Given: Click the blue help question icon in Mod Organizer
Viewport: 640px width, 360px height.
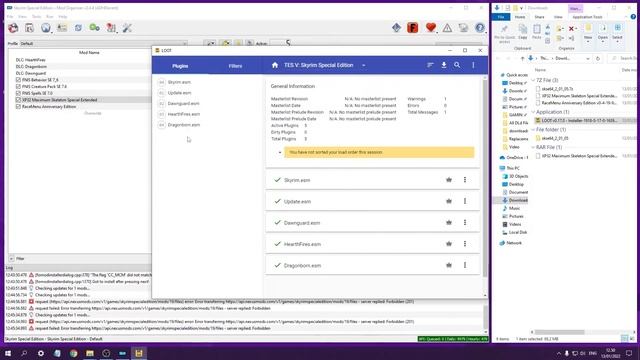Looking at the screenshot, I should click(x=480, y=28).
